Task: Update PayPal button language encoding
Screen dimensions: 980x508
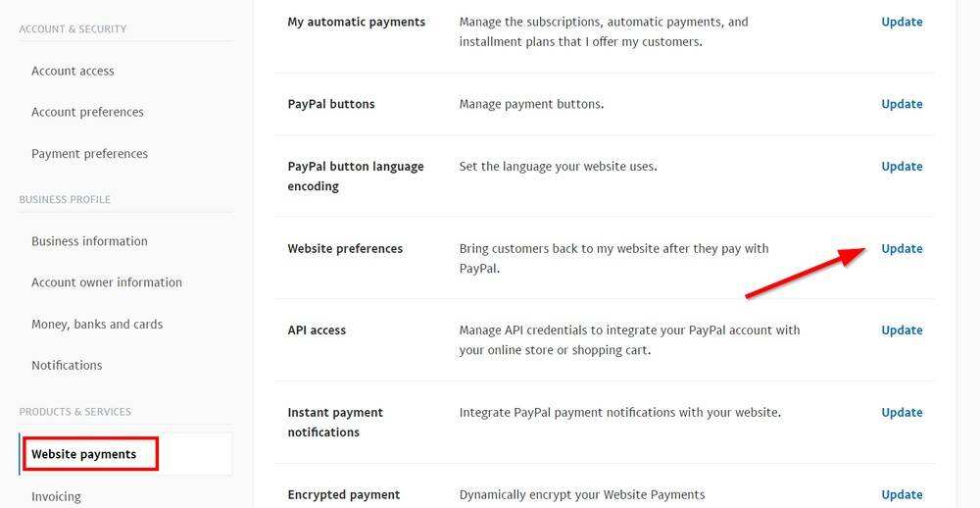Action: [x=902, y=167]
